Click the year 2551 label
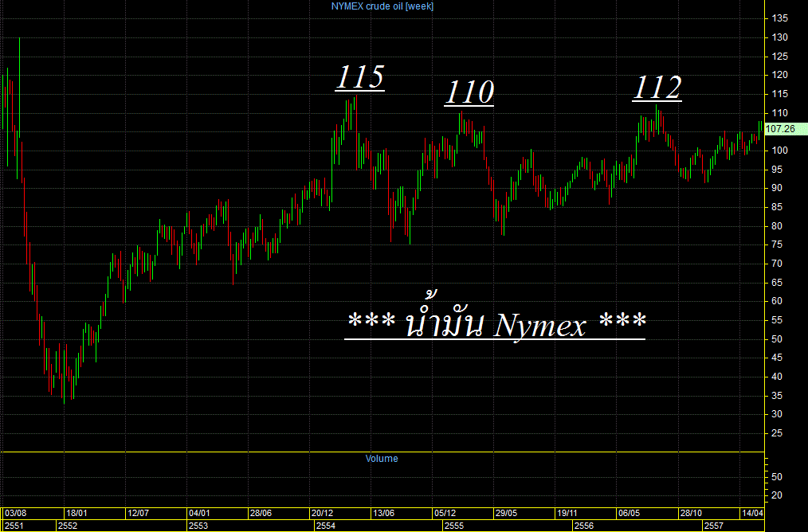Screen dimensions: 808x532 (14, 526)
